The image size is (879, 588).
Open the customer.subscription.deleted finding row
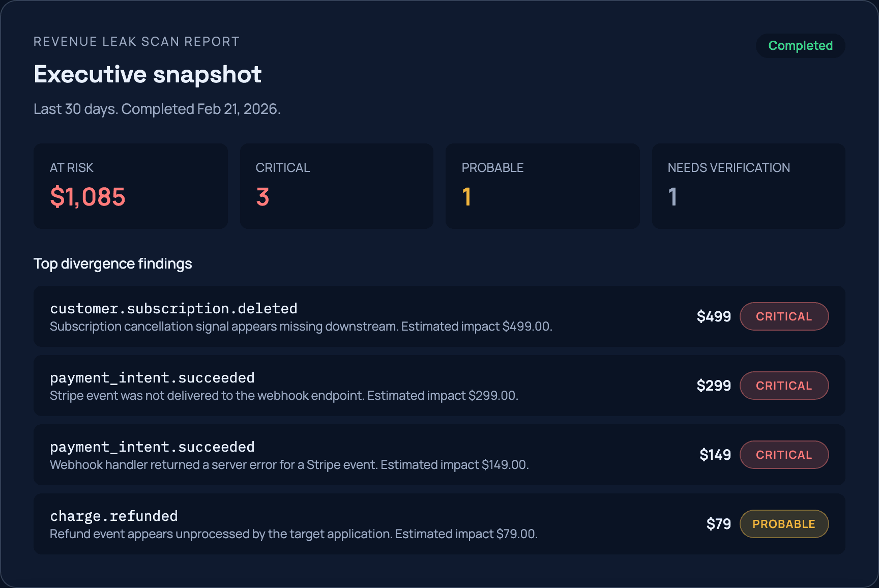[x=356, y=316]
